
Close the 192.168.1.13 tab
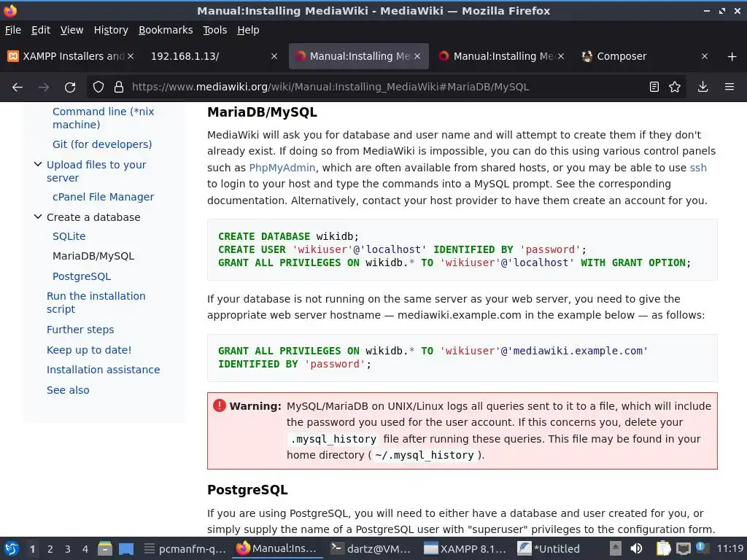tap(274, 56)
